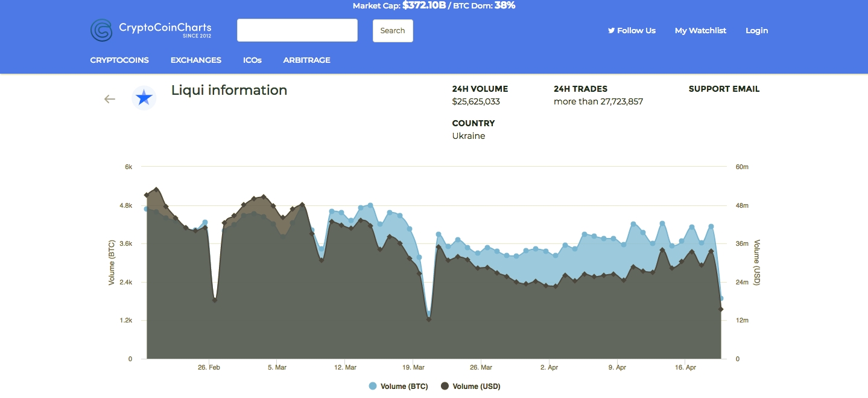Click the COUNTRY label

tap(474, 123)
